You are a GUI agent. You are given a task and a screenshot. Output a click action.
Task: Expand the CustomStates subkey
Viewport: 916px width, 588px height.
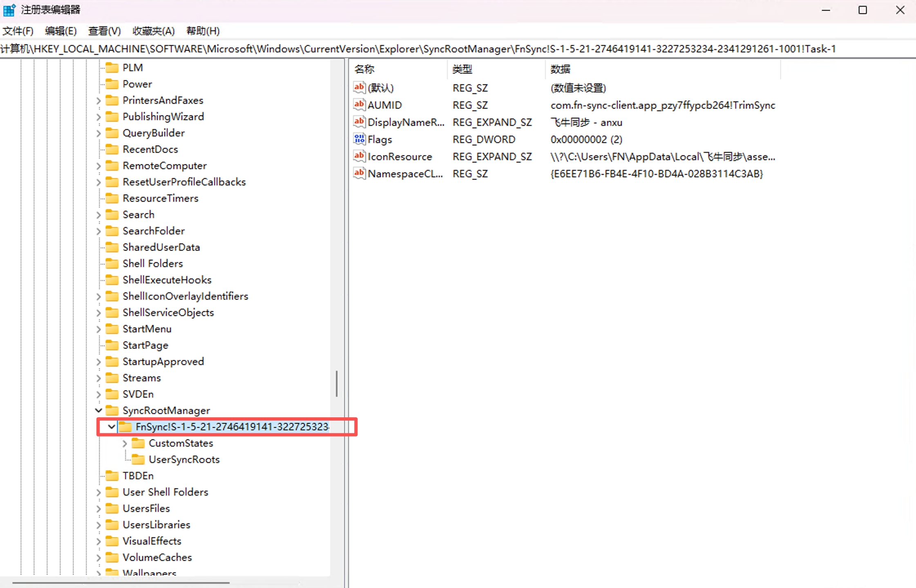[125, 443]
